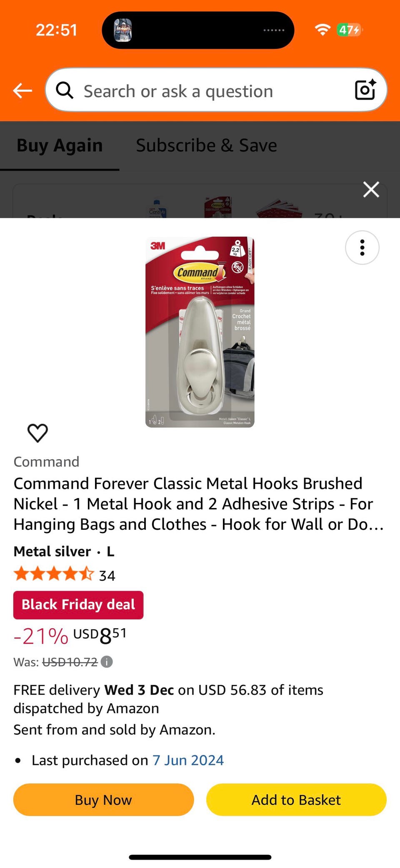Screen dimensions: 400x868
Task: Open the 7 Jun 2024 purchase link
Action: pyautogui.click(x=188, y=760)
